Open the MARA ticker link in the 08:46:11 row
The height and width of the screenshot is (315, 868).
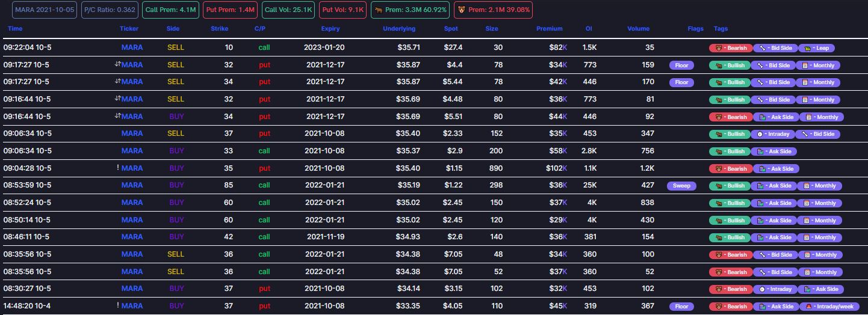[x=132, y=237]
